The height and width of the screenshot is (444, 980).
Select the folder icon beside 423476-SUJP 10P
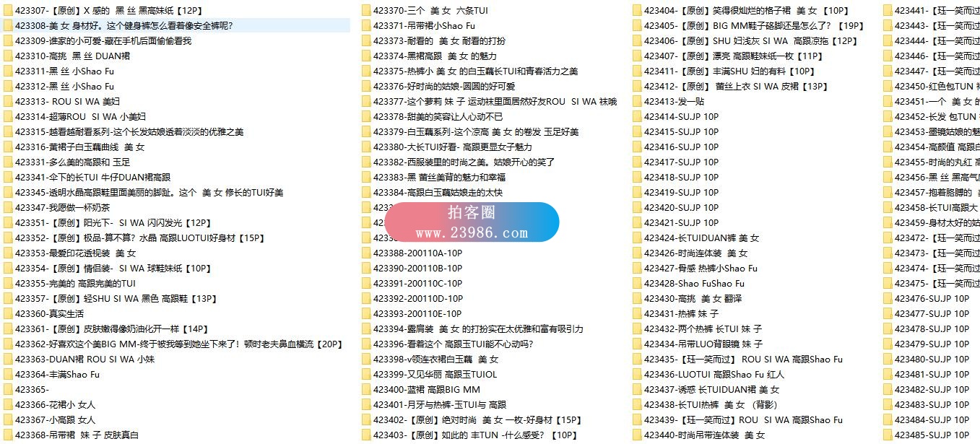888,299
